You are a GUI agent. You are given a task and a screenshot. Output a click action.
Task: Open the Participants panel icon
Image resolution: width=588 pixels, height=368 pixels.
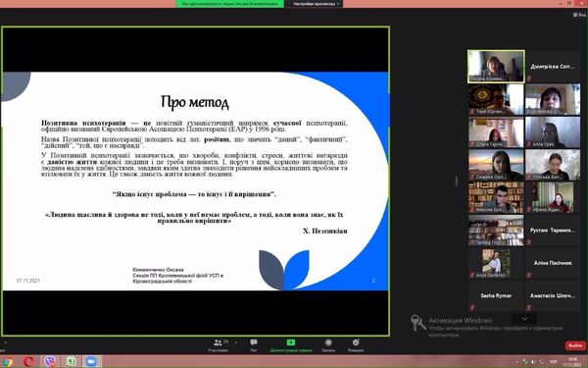[x=218, y=342]
